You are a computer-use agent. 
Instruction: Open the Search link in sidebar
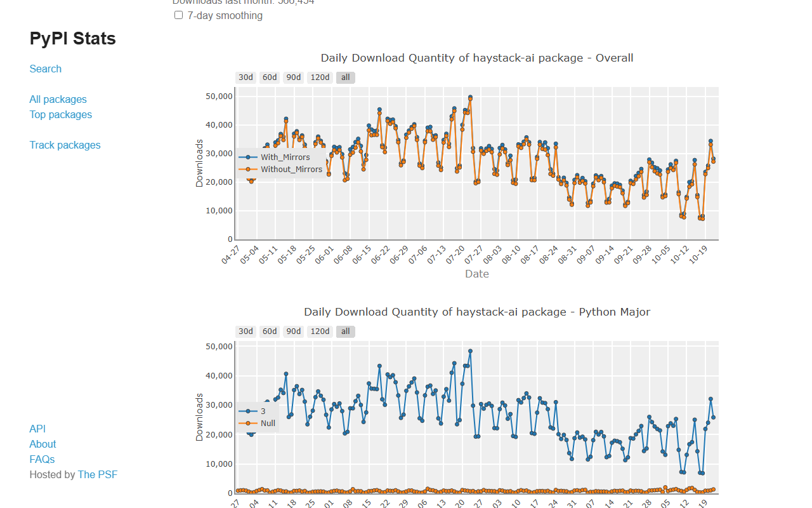point(46,69)
